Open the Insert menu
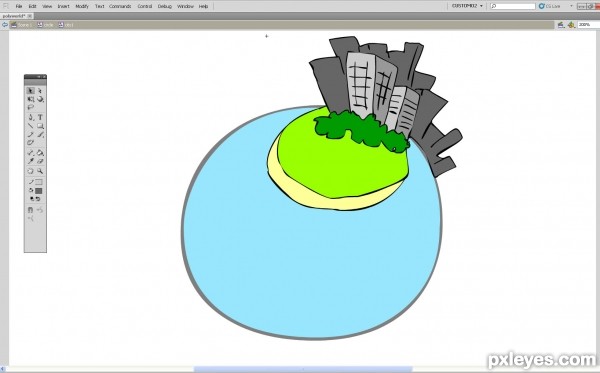 pos(64,6)
